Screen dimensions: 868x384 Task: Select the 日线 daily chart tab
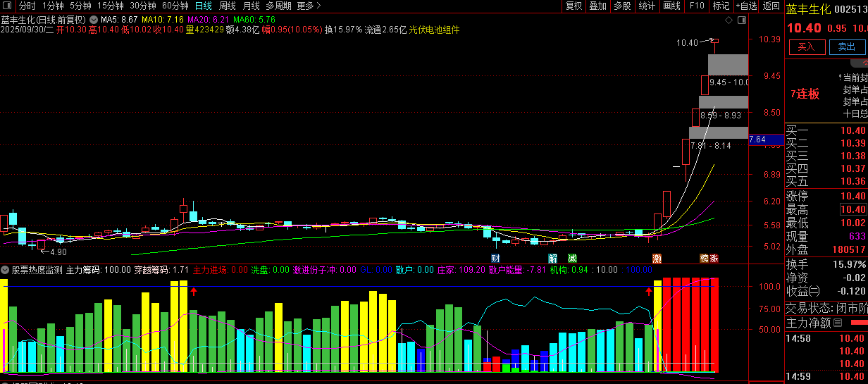pyautogui.click(x=203, y=6)
